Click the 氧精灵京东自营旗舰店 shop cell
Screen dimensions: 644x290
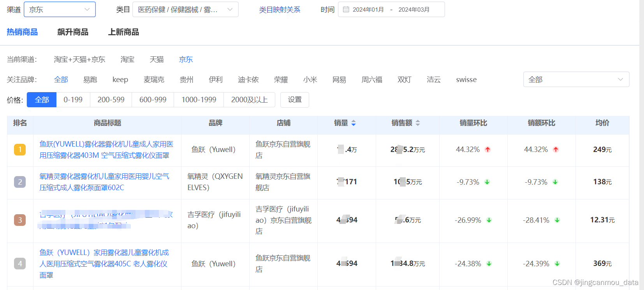click(283, 182)
